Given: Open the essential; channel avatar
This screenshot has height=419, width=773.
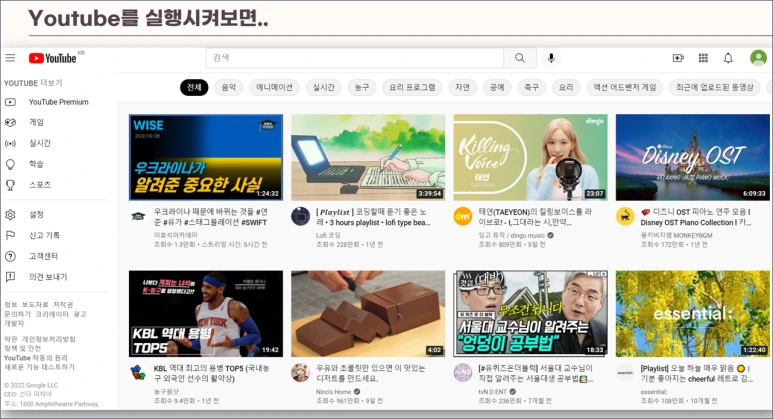Looking at the screenshot, I should click(x=625, y=373).
